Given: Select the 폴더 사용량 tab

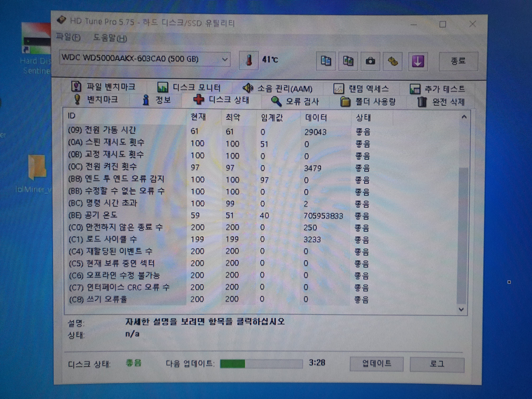Looking at the screenshot, I should click(x=368, y=102).
